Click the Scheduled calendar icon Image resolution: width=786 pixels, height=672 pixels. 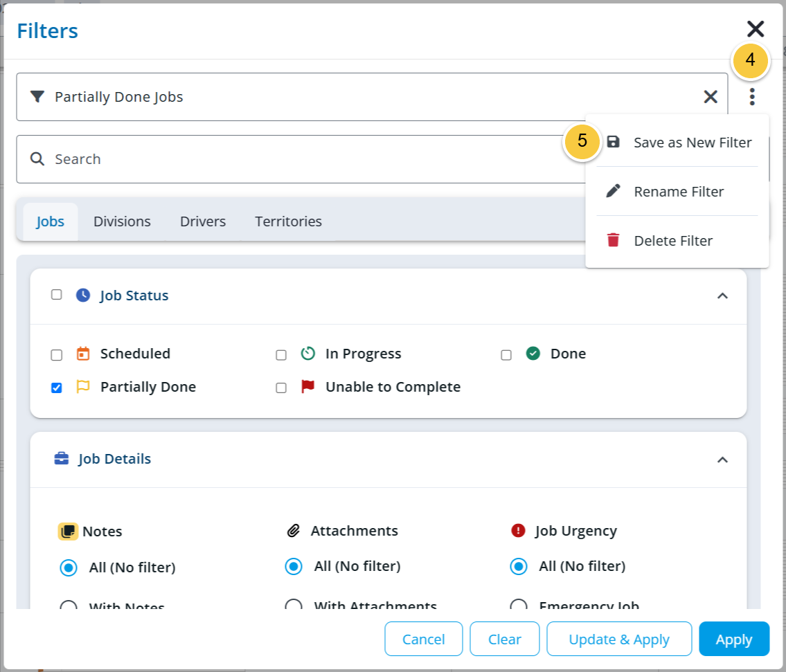[83, 354]
